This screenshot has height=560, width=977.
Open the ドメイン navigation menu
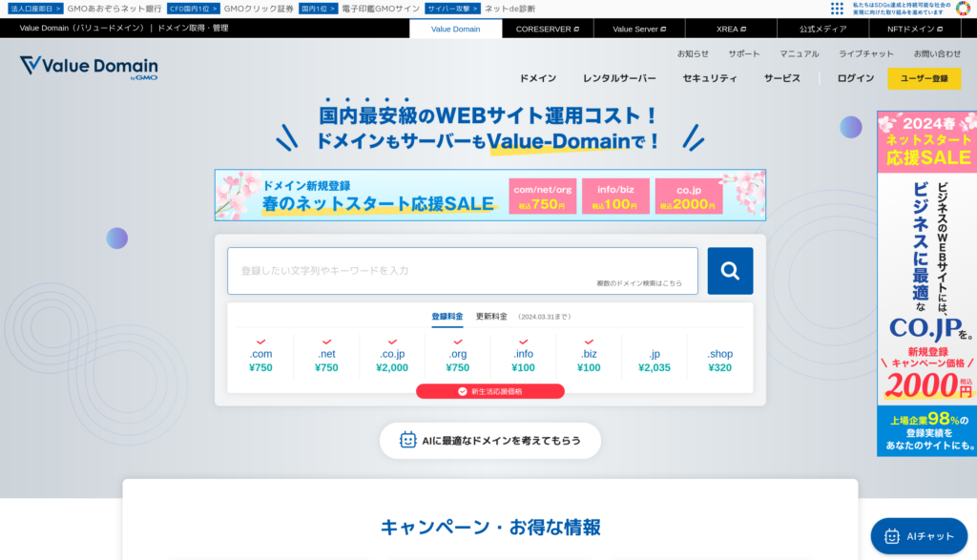tap(538, 78)
